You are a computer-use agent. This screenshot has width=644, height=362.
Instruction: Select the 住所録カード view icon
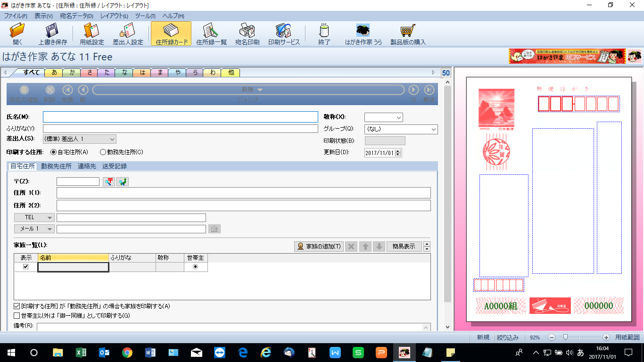coord(171,34)
